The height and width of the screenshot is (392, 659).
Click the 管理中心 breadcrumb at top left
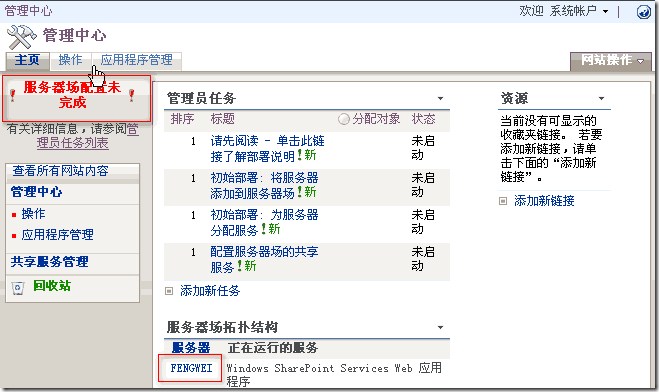(x=28, y=11)
